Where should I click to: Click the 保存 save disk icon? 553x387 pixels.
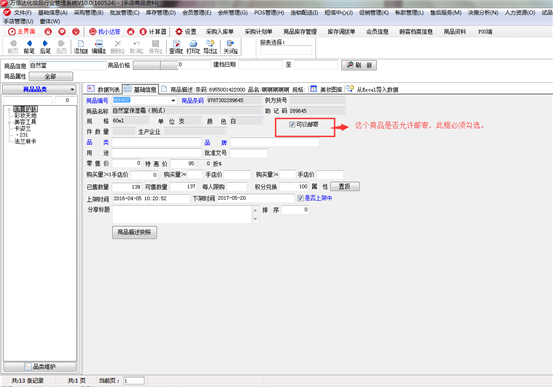[x=155, y=43]
